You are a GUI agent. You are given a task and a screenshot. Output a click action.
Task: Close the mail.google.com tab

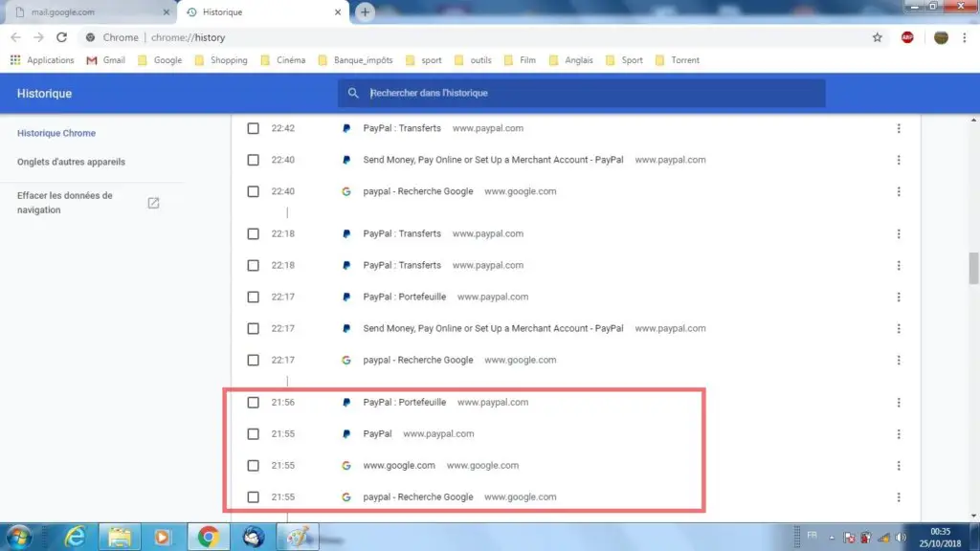point(167,11)
